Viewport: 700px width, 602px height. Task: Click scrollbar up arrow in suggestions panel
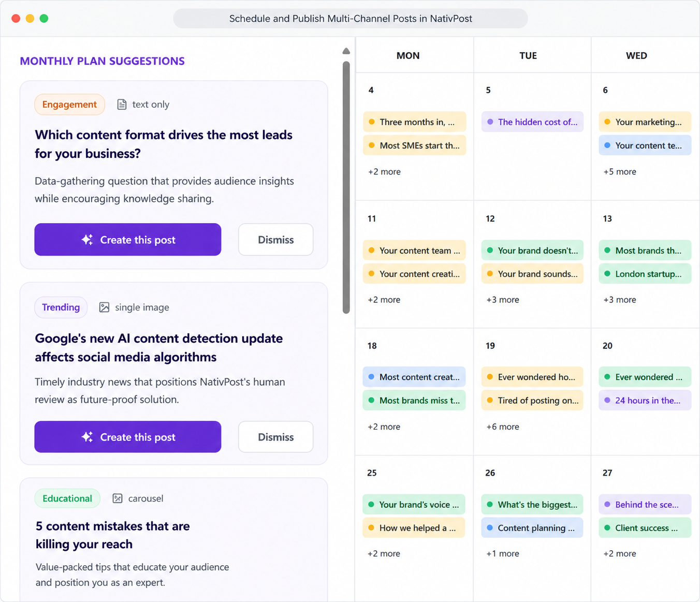coord(346,51)
